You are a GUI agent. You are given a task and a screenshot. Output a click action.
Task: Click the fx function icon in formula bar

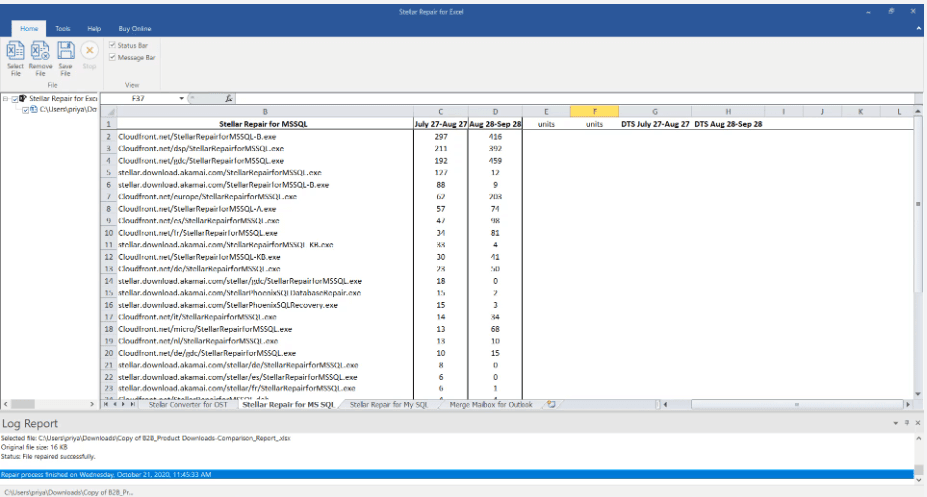coord(229,99)
